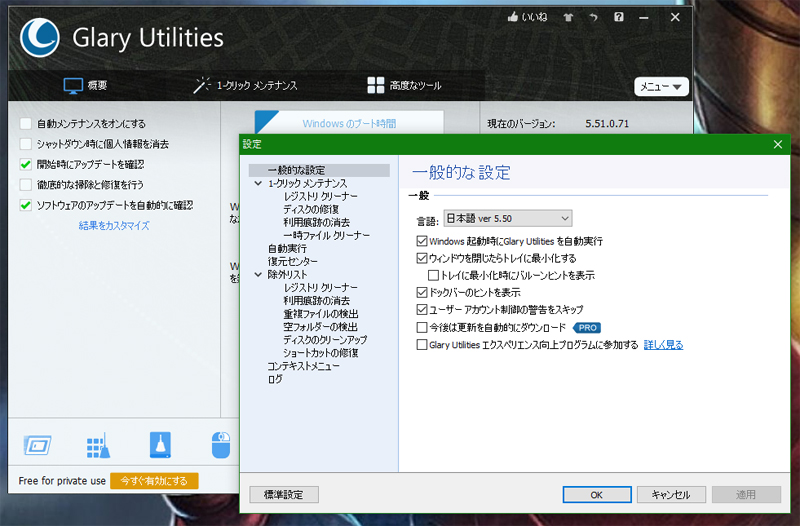The height and width of the screenshot is (526, 800).
Task: Click the mouse icon in bottom toolbar
Action: click(221, 445)
